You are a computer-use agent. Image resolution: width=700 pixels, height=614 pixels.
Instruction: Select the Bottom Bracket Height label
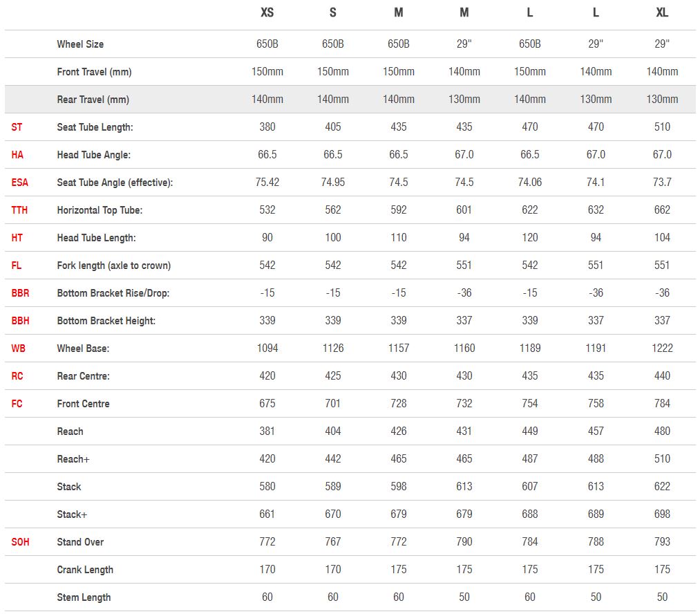[106, 321]
